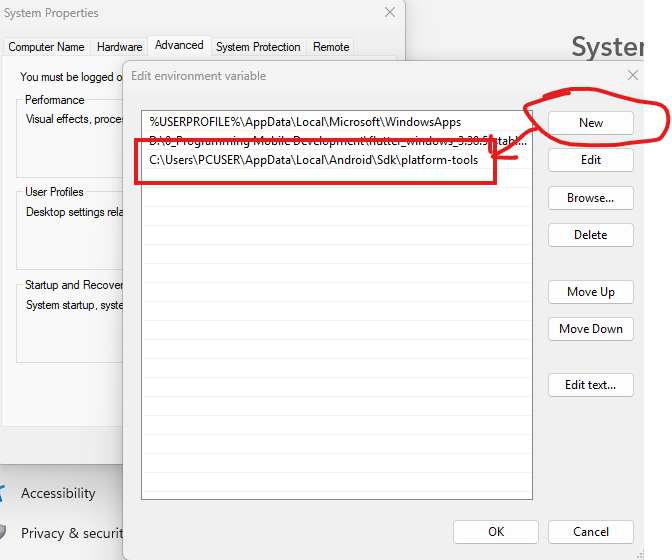Open the Edit text... option

click(x=590, y=385)
